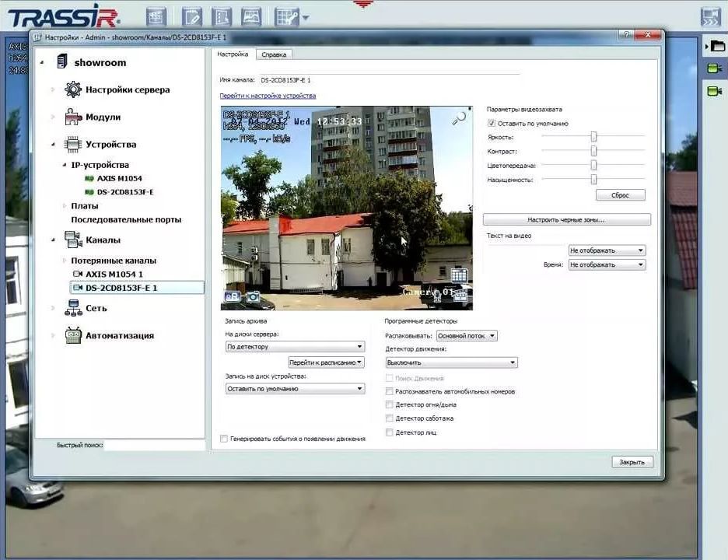The width and height of the screenshot is (728, 560).
Task: Select the screenshot tool under the video preview
Action: click(254, 296)
